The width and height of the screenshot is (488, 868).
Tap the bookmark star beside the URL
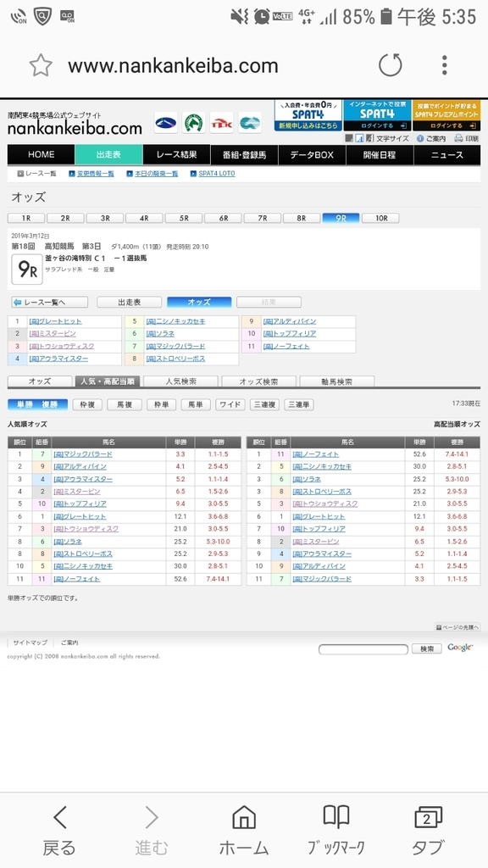tap(41, 66)
